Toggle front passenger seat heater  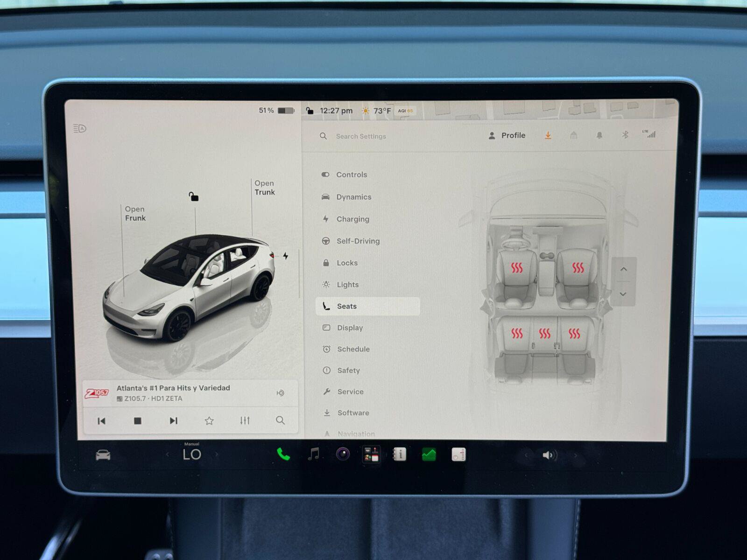click(578, 267)
